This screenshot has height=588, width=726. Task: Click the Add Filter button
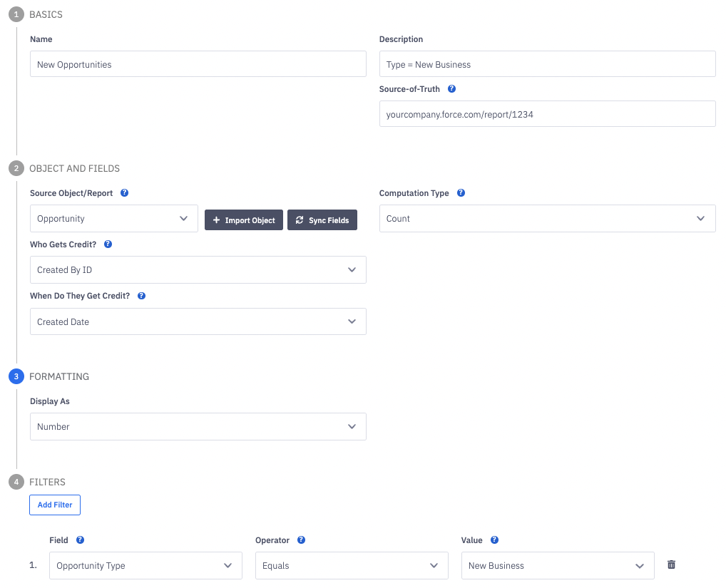55,505
